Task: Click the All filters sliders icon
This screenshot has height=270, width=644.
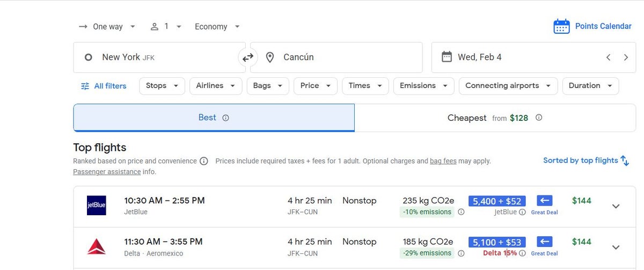Action: [85, 86]
